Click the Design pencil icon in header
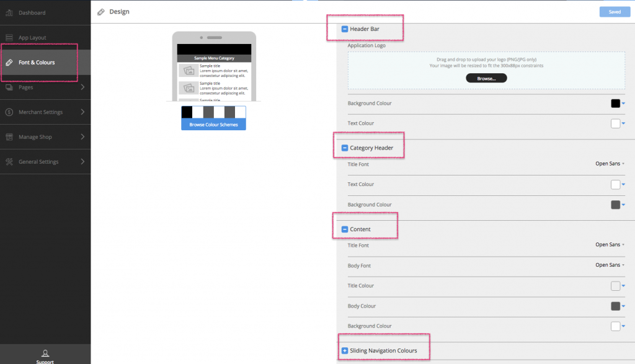635x364 pixels. tap(102, 11)
